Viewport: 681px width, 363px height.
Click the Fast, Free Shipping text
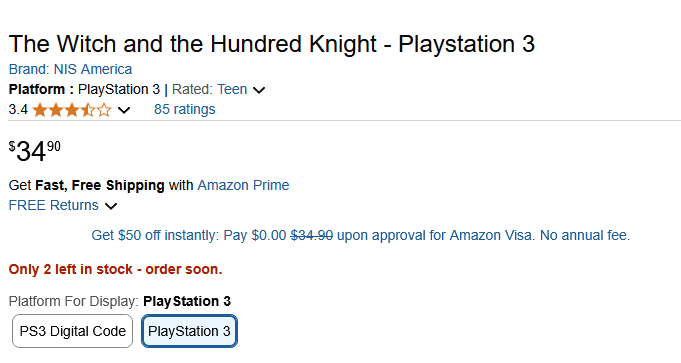[100, 185]
